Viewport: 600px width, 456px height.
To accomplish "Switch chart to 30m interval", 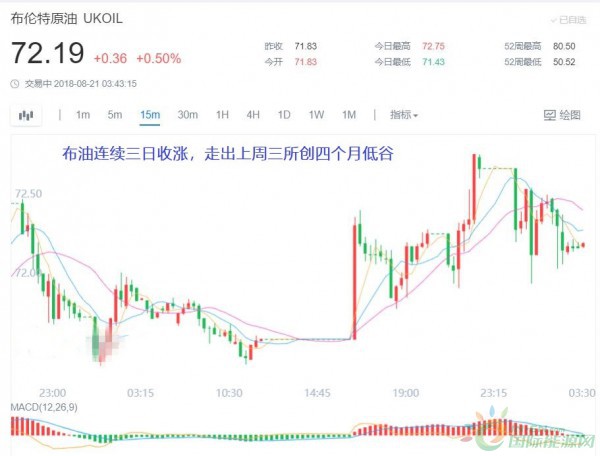I will point(187,115).
